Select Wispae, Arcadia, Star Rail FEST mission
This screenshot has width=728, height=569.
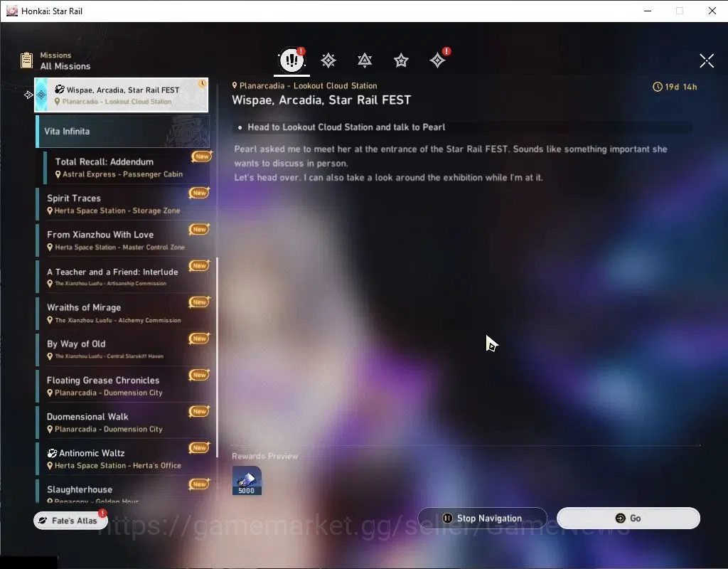tap(122, 95)
